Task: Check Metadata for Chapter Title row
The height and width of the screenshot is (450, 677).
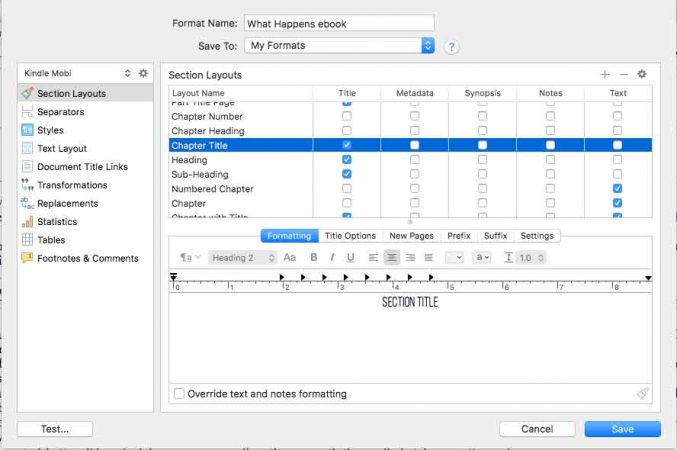Action: coord(414,145)
